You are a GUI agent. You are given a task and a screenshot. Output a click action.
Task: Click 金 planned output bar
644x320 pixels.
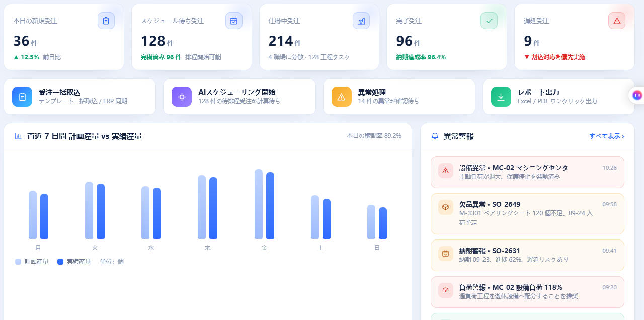(x=259, y=204)
